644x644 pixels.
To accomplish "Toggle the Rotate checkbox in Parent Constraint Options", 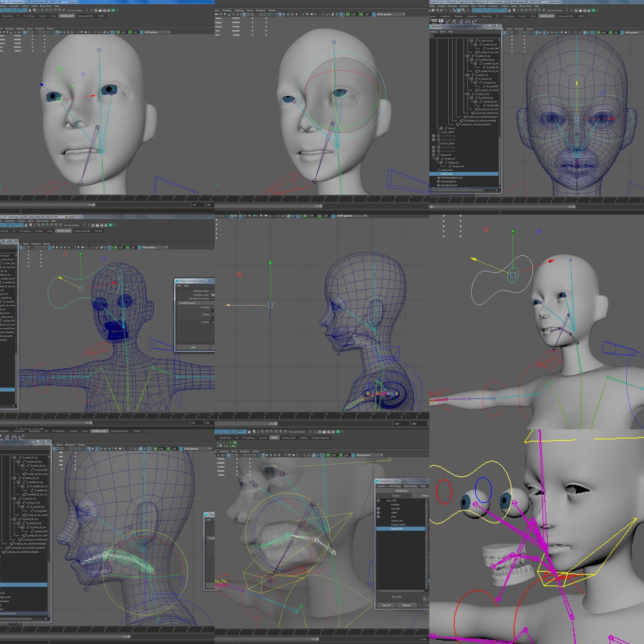I will coord(213,314).
